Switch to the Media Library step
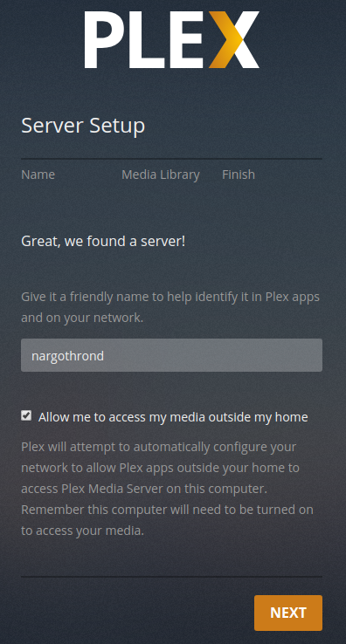This screenshot has height=644, width=346. [x=161, y=175]
